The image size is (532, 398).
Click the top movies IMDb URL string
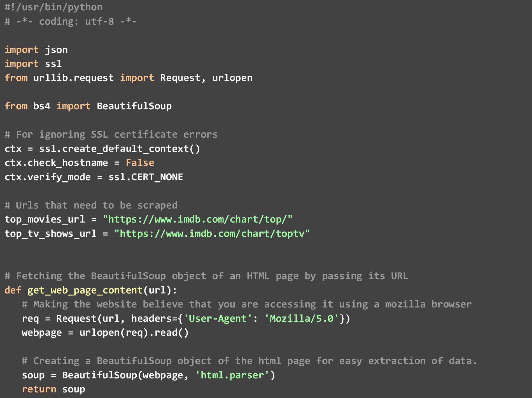click(197, 219)
